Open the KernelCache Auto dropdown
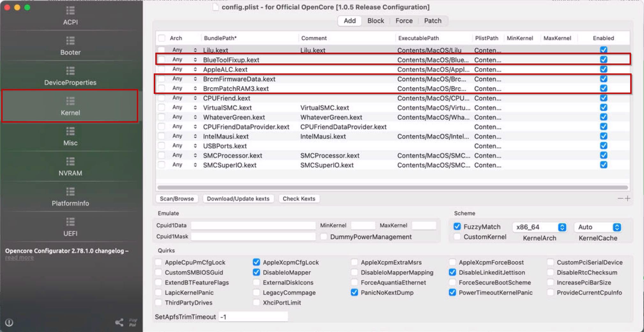The height and width of the screenshot is (332, 644). pos(617,227)
